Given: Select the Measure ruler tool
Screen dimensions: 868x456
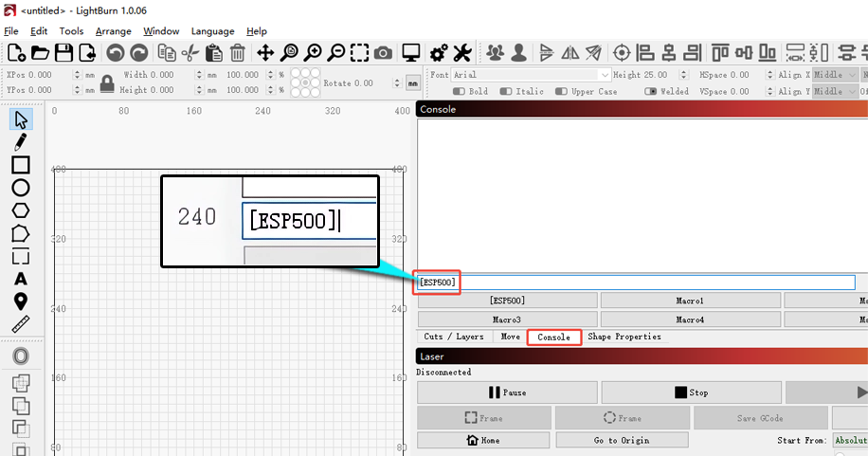Looking at the screenshot, I should (21, 324).
